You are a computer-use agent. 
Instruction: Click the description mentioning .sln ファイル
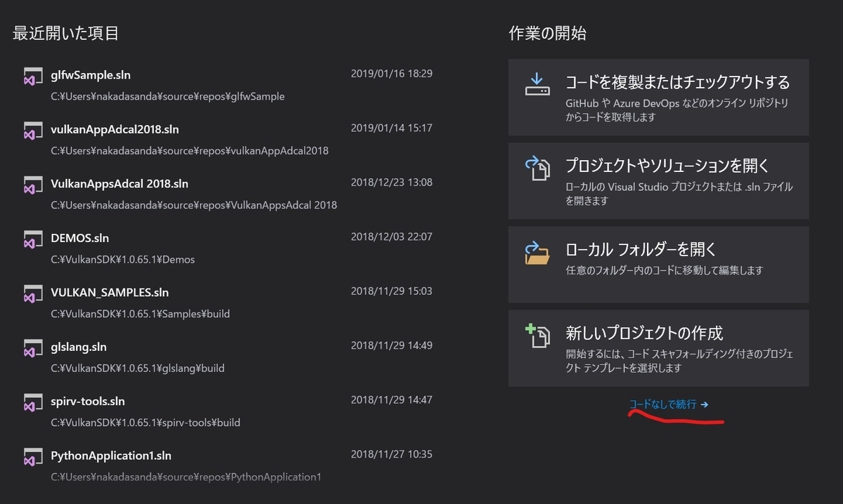(x=679, y=194)
